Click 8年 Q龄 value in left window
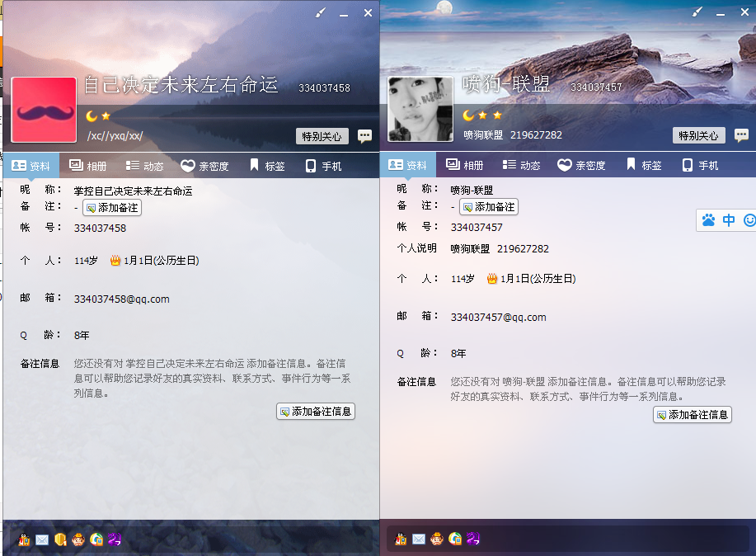This screenshot has height=556, width=756. point(82,335)
